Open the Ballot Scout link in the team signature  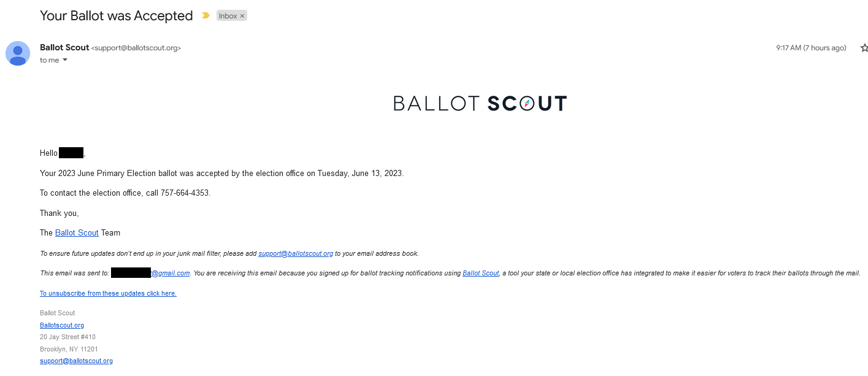tap(77, 233)
